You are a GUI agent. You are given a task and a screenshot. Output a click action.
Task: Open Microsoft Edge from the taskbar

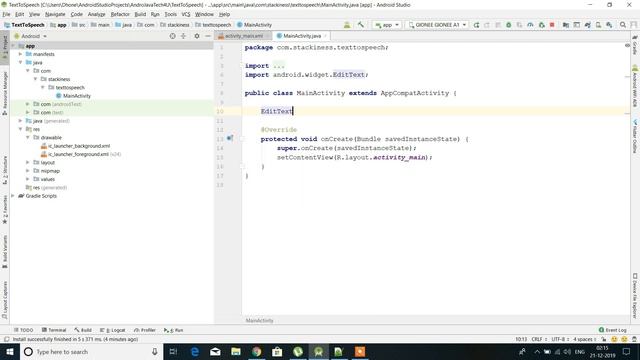(195, 351)
